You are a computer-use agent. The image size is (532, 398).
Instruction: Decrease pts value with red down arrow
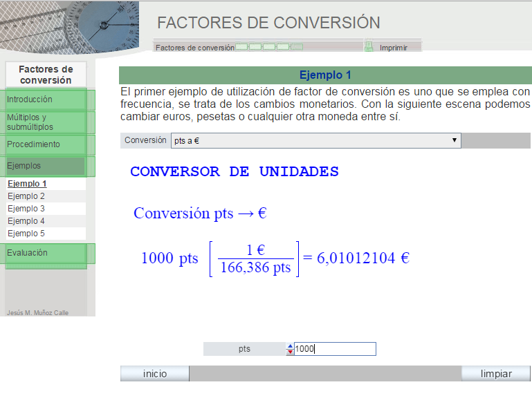pos(290,352)
